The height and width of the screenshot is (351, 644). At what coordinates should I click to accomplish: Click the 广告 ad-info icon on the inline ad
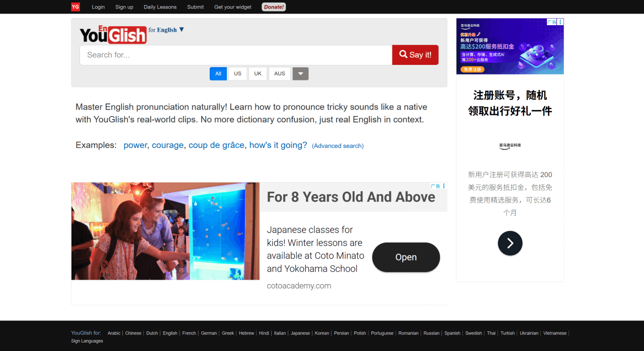[x=436, y=186]
